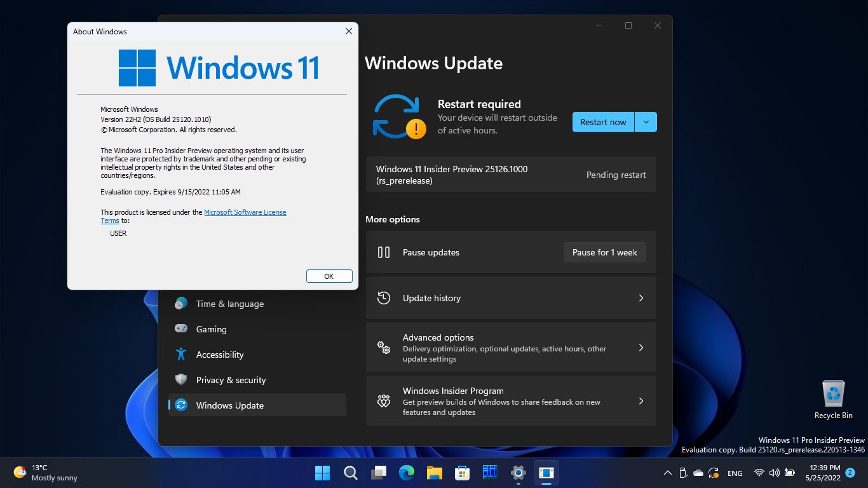
Task: Open the Restart now dropdown arrow
Action: click(646, 122)
